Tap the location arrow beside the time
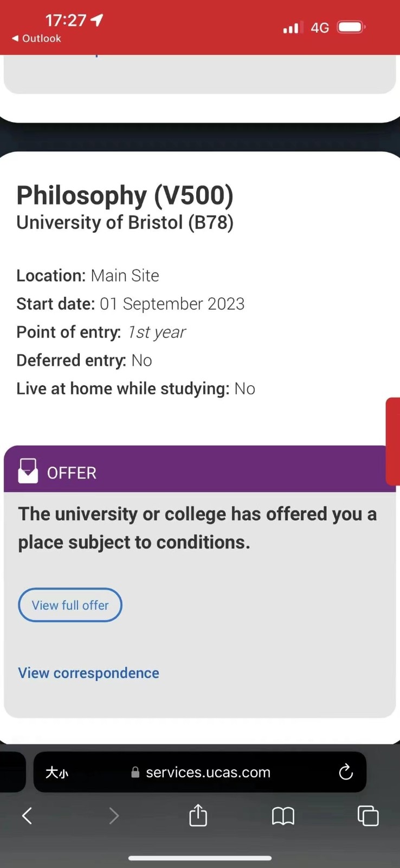Screen dimensions: 400x868 (x=97, y=20)
